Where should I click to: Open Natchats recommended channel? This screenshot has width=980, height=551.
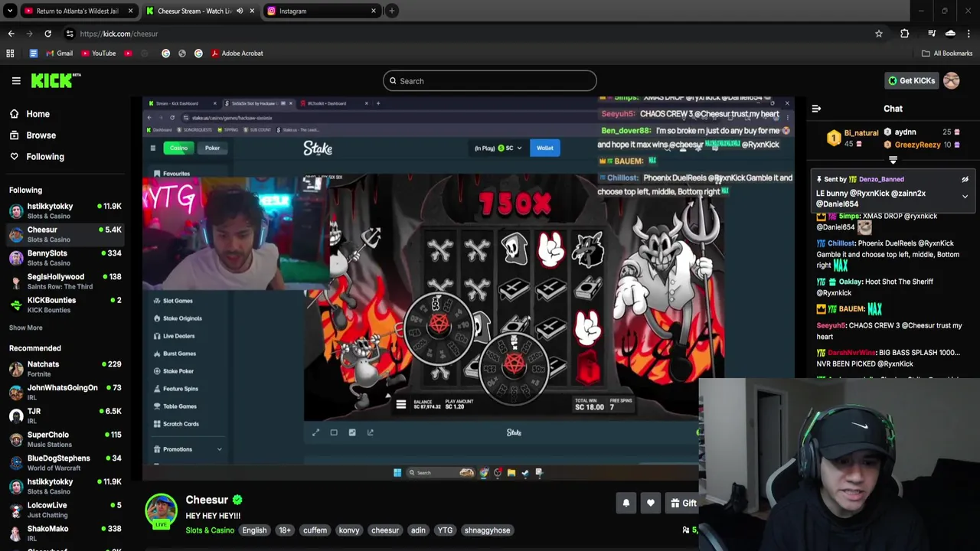point(66,368)
